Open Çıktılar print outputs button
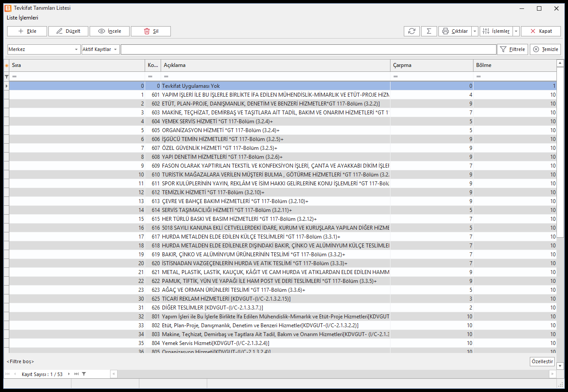 point(455,31)
